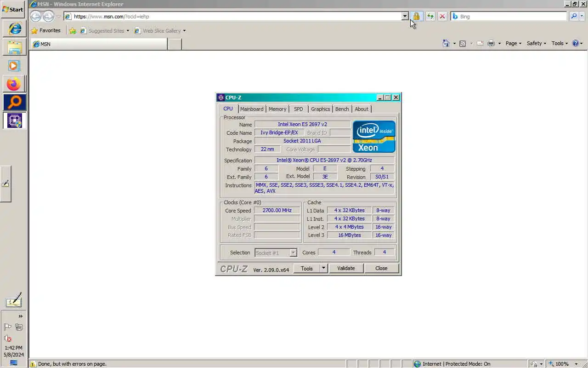Select the CPU-Z taskbar button
588x368 pixels.
(x=14, y=121)
